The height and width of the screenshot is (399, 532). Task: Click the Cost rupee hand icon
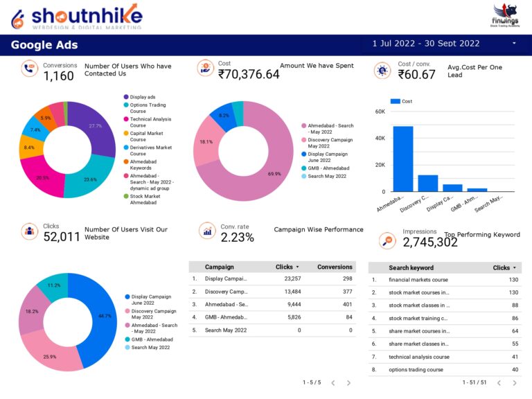[x=205, y=68]
